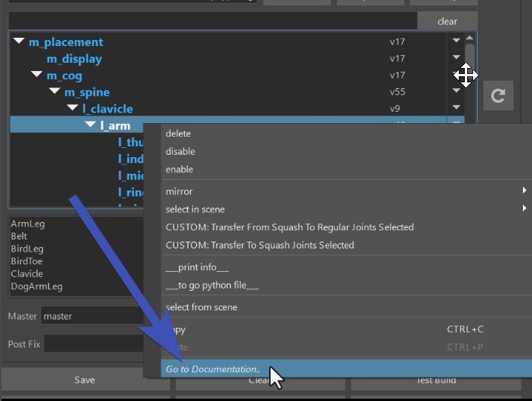Click the scroll up arrow of tree scrollbar
This screenshot has height=401, width=532.
(469, 39)
